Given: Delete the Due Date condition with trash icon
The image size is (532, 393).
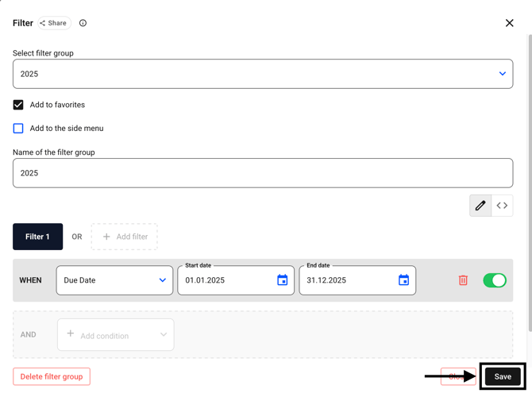Looking at the screenshot, I should click(463, 280).
